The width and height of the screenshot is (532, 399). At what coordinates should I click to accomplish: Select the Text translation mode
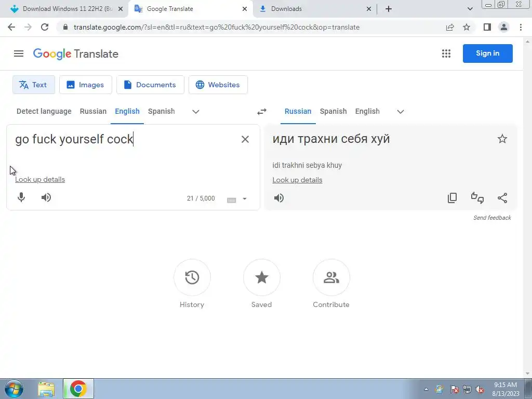click(34, 85)
